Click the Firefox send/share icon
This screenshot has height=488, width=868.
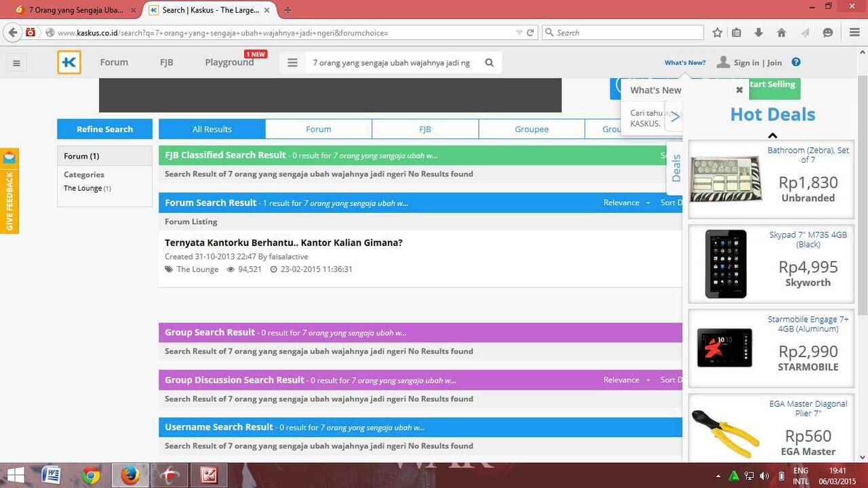[805, 32]
